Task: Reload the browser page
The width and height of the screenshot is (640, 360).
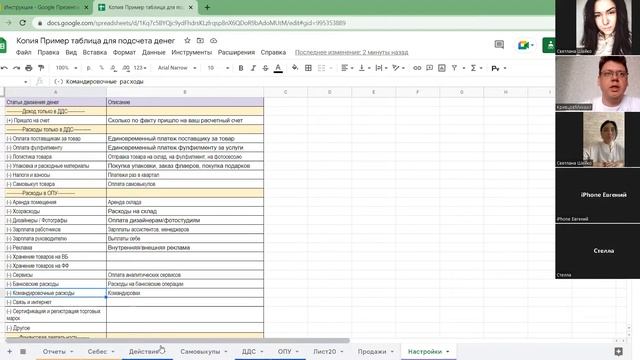Action: point(23,23)
